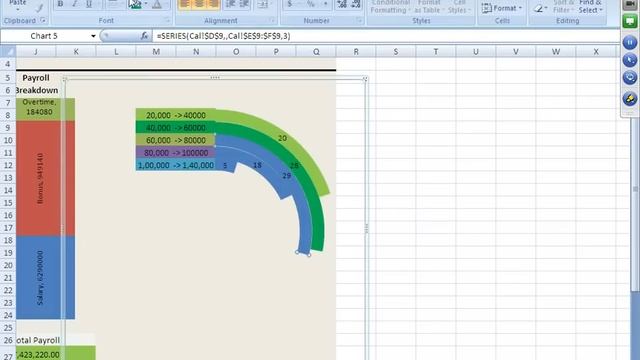Toggle Align Text Left
The width and height of the screenshot is (640, 360).
coord(185,4)
